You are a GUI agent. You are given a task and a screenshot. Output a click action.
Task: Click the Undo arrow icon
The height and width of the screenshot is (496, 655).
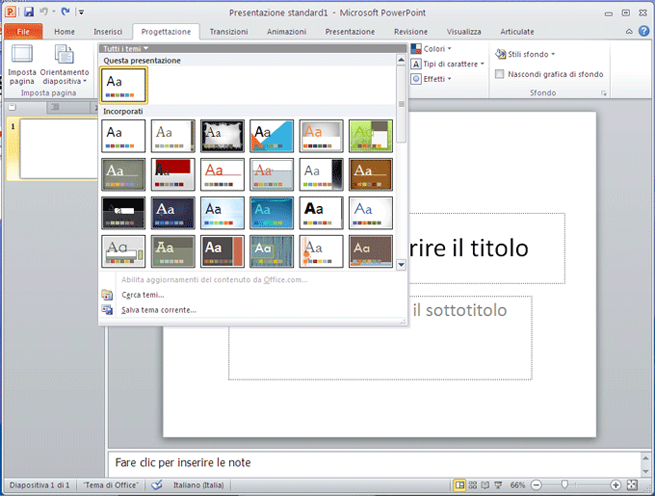coord(44,12)
